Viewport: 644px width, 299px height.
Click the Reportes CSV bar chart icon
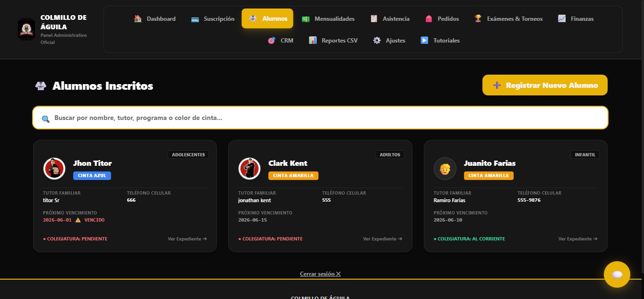[x=313, y=41]
